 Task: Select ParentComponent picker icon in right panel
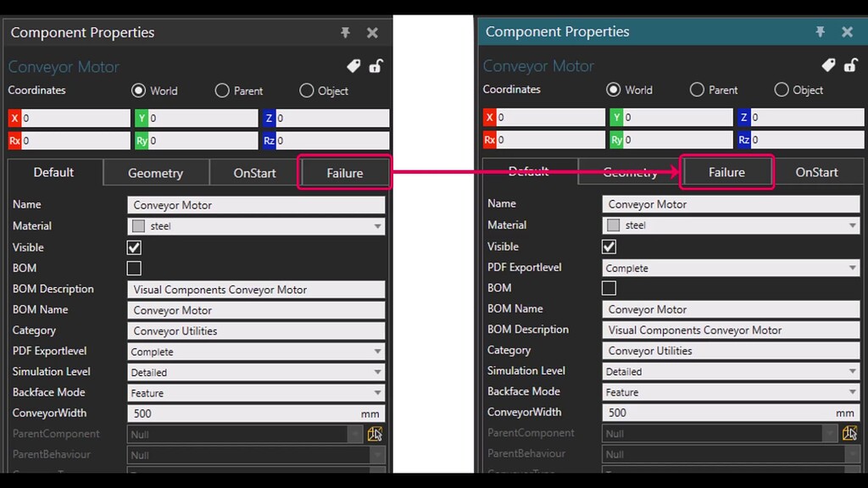coord(849,432)
